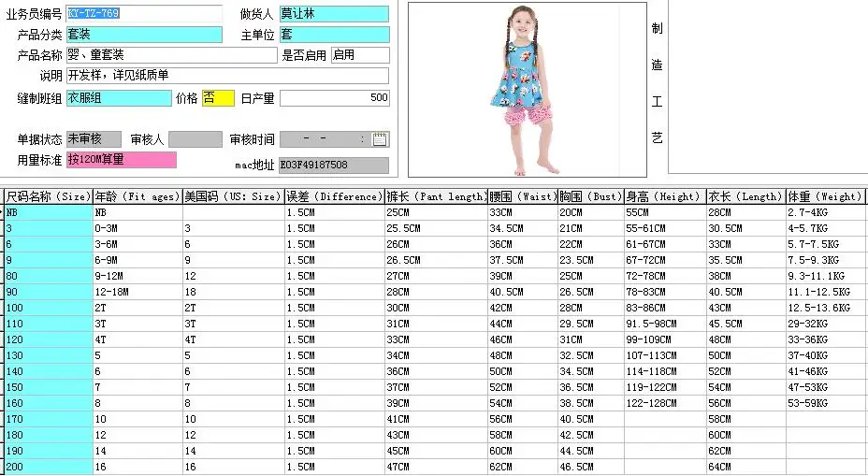Click the 腰围 (Waist) column header
The width and height of the screenshot is (868, 476).
coord(523,196)
